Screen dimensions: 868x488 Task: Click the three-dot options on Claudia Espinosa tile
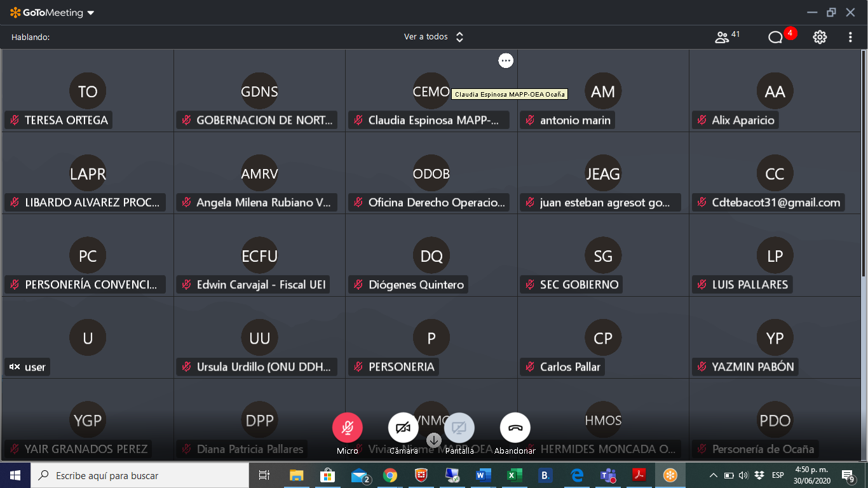[506, 60]
